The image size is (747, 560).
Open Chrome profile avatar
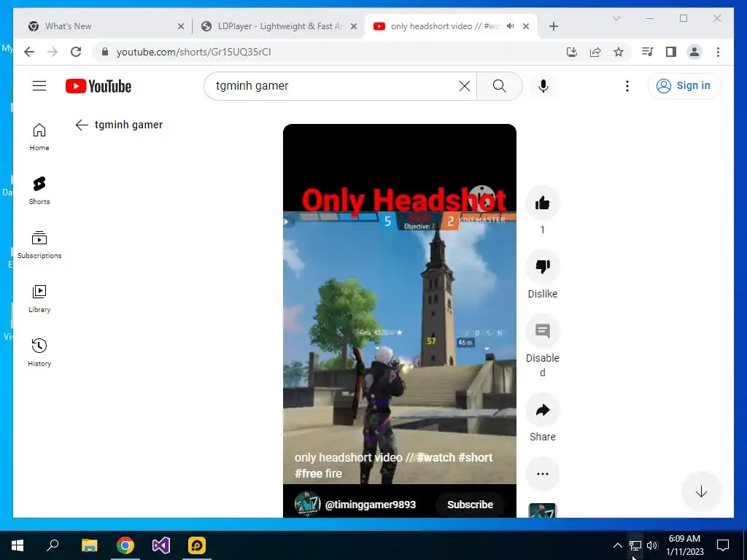pos(694,52)
